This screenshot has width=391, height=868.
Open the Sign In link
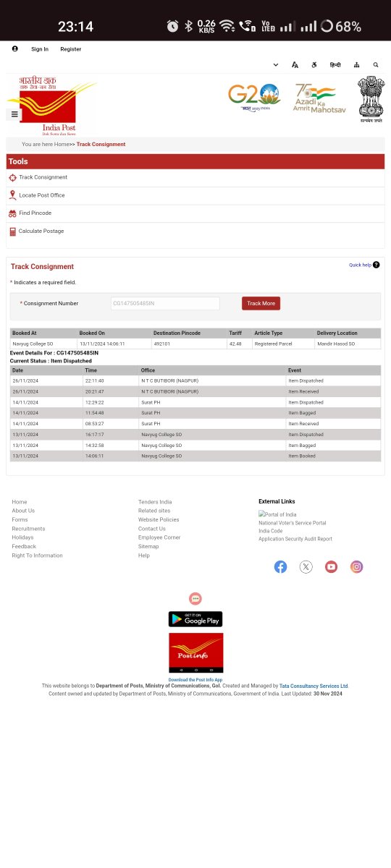click(x=40, y=49)
